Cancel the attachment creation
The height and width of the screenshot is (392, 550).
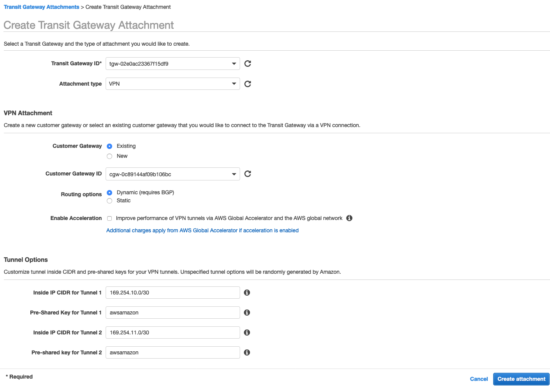pyautogui.click(x=479, y=379)
